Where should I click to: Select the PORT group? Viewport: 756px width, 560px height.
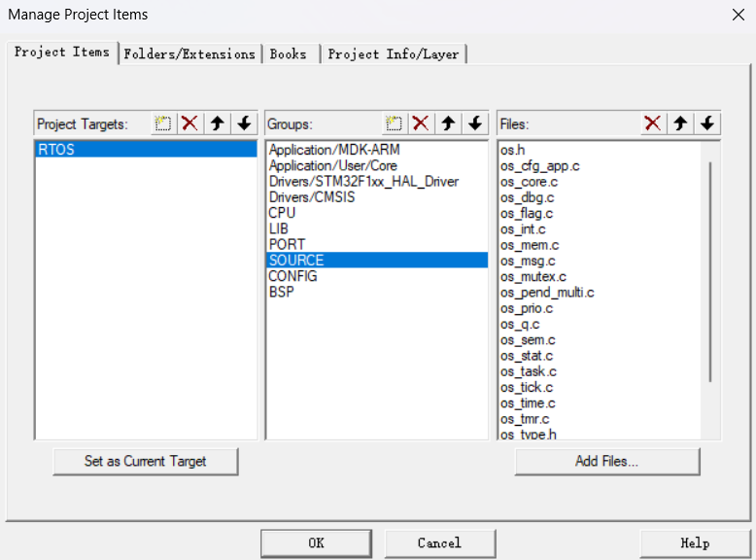coord(377,245)
